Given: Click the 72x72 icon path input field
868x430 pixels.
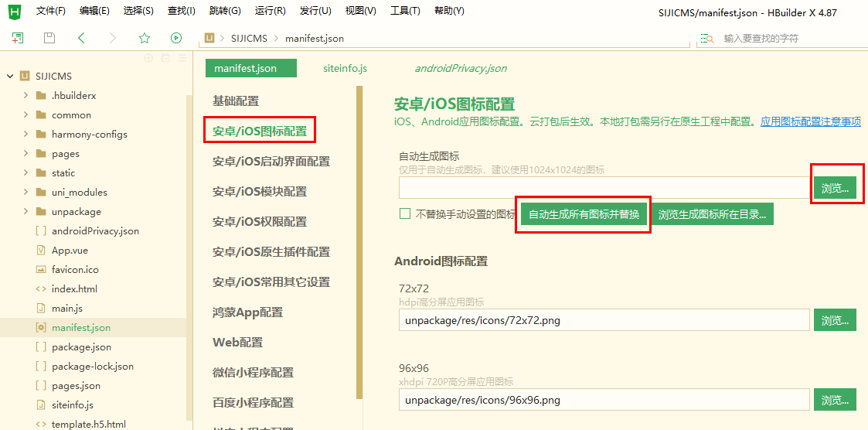Looking at the screenshot, I should tap(604, 320).
